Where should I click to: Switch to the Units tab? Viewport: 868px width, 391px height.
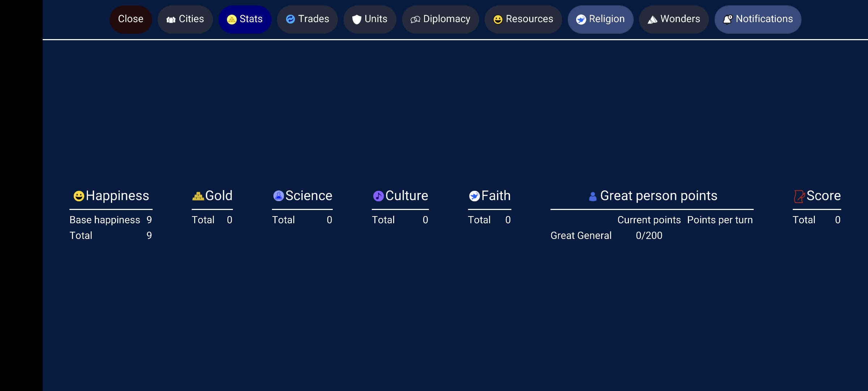pos(369,19)
